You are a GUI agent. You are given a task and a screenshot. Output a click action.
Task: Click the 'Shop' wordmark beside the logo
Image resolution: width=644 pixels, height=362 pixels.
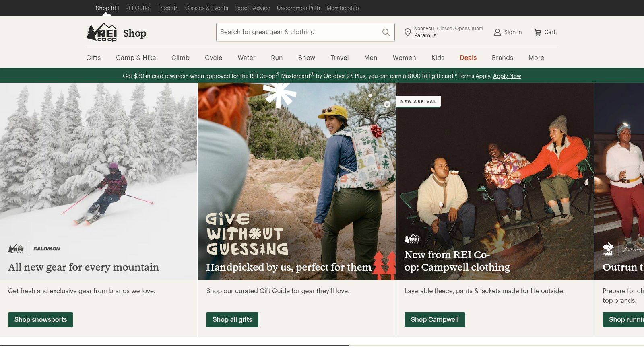point(135,33)
